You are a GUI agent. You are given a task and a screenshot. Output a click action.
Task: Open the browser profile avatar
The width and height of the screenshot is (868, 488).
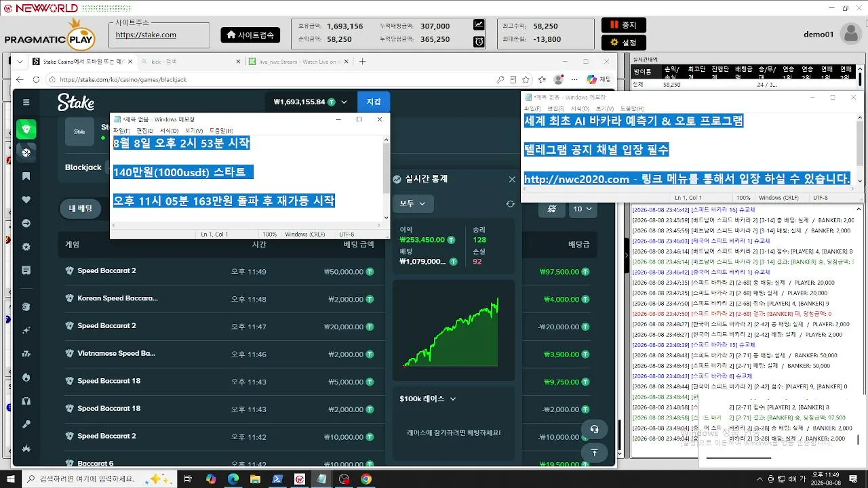[x=558, y=79]
